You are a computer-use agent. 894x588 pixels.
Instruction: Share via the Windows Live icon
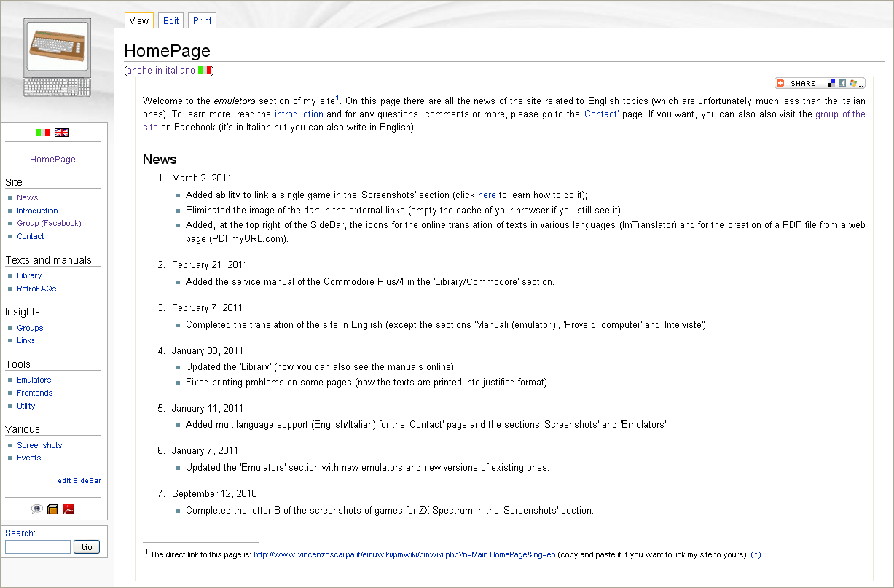[852, 83]
